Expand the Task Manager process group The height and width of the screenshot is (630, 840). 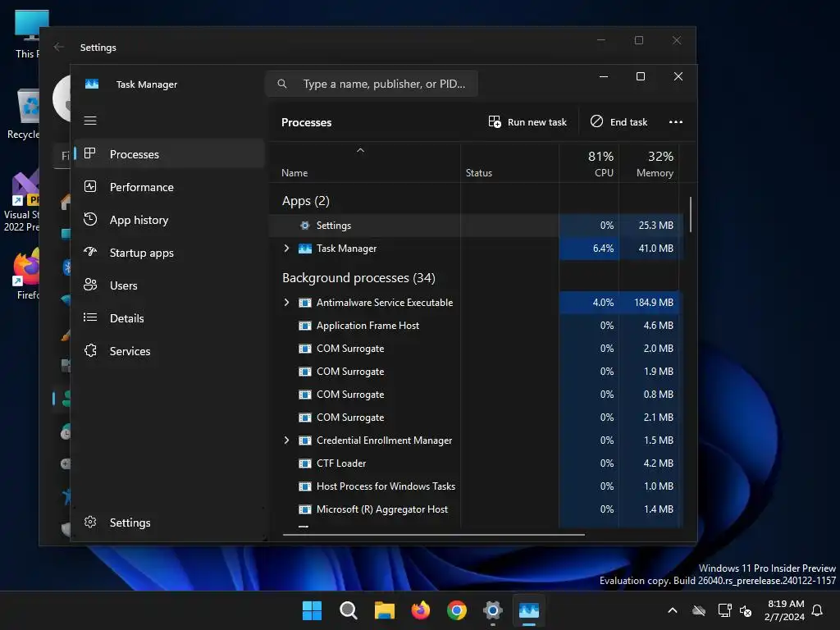pos(286,248)
